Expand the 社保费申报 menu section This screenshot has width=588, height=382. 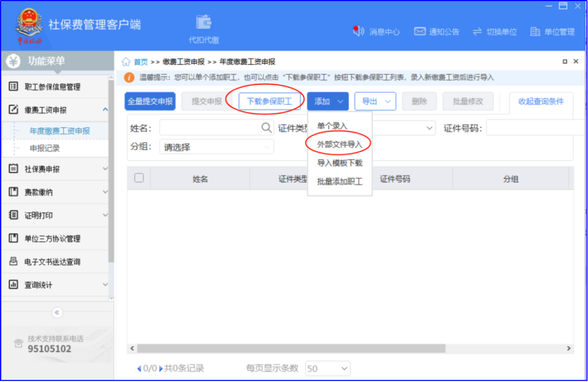click(x=106, y=169)
